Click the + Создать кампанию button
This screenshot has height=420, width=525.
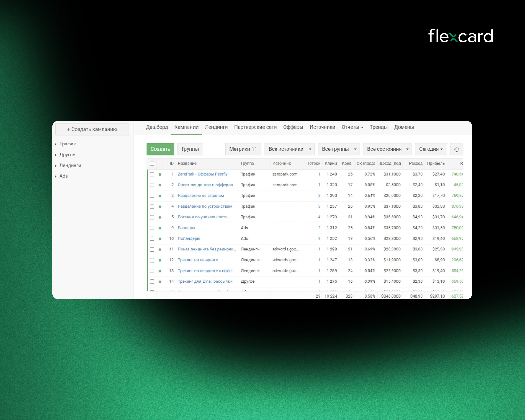tap(92, 129)
